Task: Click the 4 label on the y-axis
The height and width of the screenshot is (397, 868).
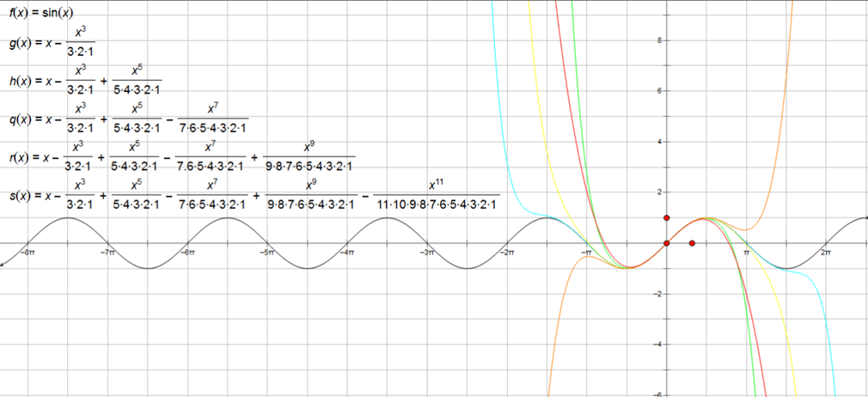Action: 660,142
